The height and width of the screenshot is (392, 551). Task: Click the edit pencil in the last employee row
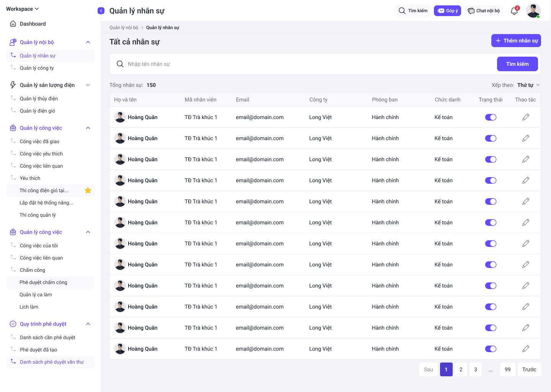pos(526,349)
